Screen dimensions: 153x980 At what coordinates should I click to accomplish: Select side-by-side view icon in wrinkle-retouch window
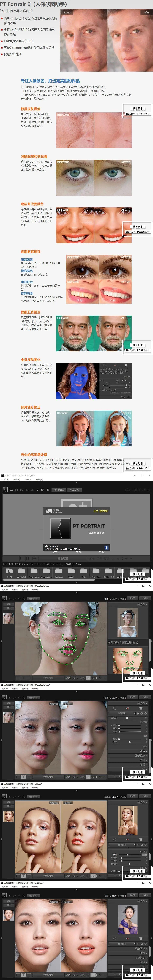coord(23,777)
